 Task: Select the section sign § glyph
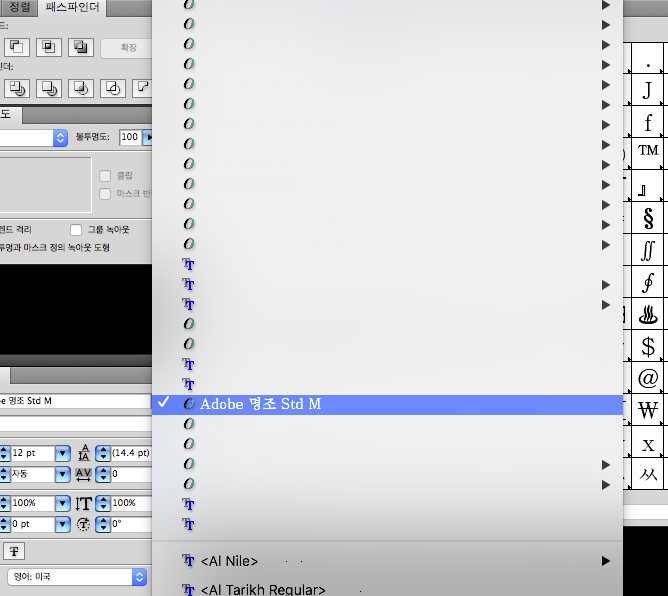[648, 218]
